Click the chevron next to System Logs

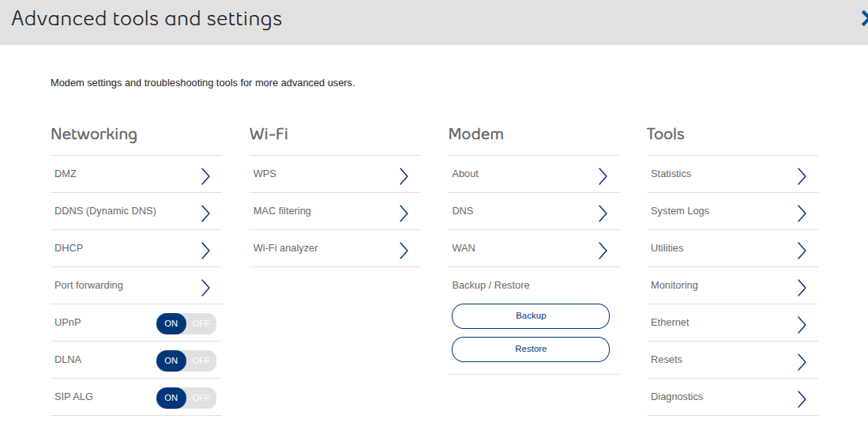click(x=802, y=213)
